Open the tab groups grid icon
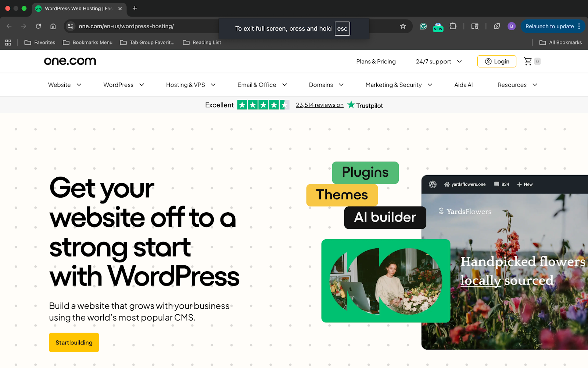The image size is (588, 368). point(8,42)
